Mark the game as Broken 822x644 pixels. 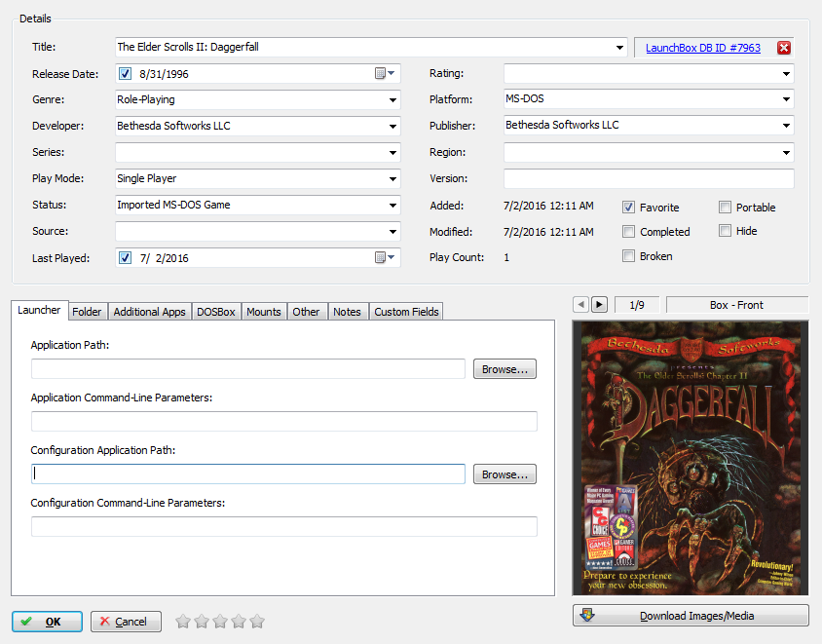(x=628, y=256)
